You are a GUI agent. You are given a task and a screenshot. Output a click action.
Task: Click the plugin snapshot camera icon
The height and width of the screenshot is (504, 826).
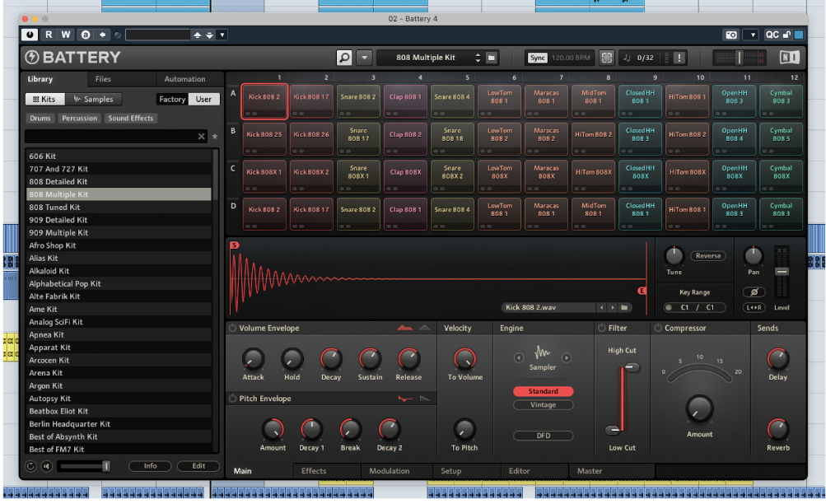pyautogui.click(x=730, y=35)
